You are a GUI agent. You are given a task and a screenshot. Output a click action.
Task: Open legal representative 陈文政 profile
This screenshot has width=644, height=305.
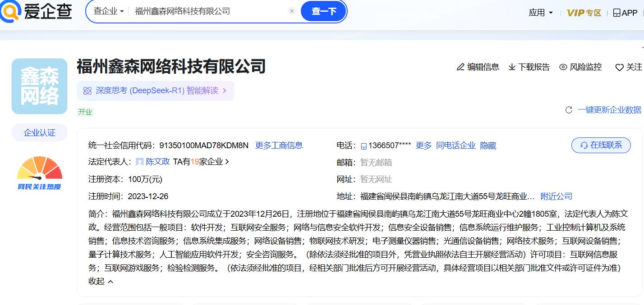158,162
